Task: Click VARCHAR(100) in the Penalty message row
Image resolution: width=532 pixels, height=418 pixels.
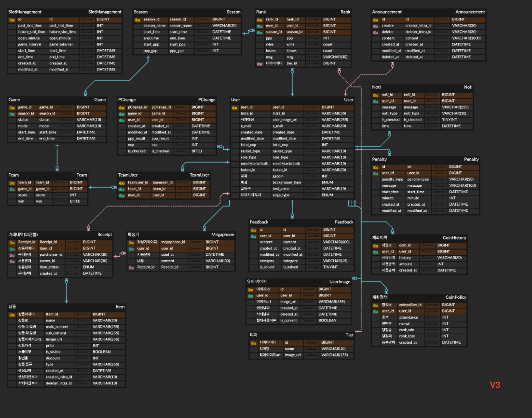Action: (x=462, y=186)
